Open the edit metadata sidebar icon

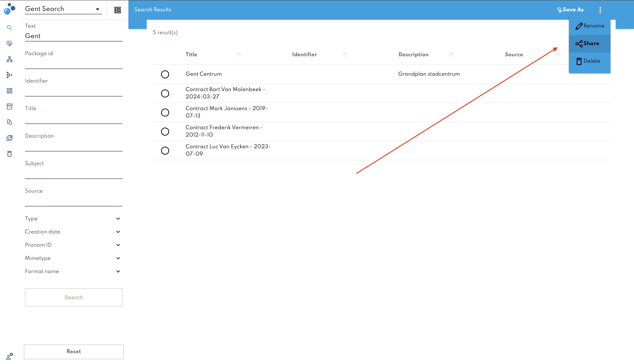[x=9, y=43]
